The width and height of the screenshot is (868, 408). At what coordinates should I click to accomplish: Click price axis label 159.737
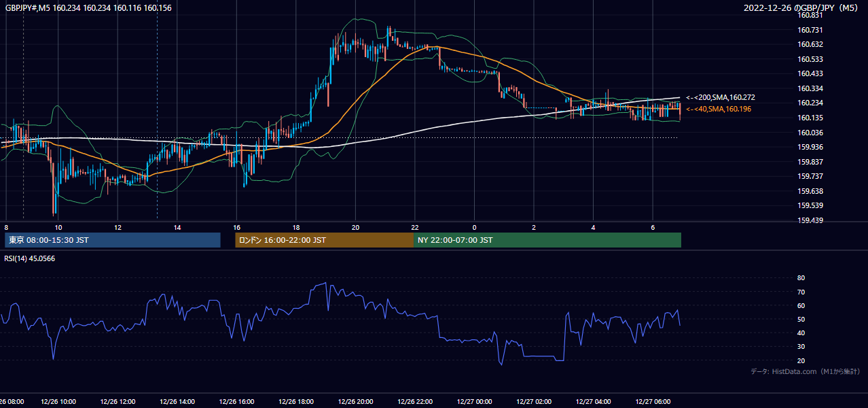coord(810,176)
